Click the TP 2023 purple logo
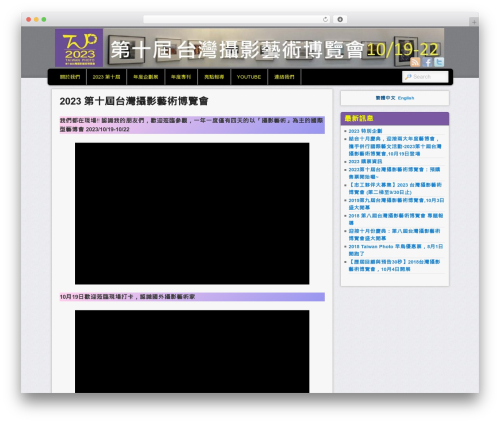500x423 pixels. click(x=79, y=48)
